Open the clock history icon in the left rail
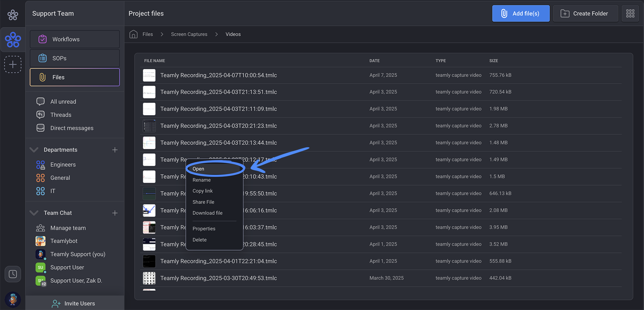Image resolution: width=644 pixels, height=310 pixels. click(13, 274)
